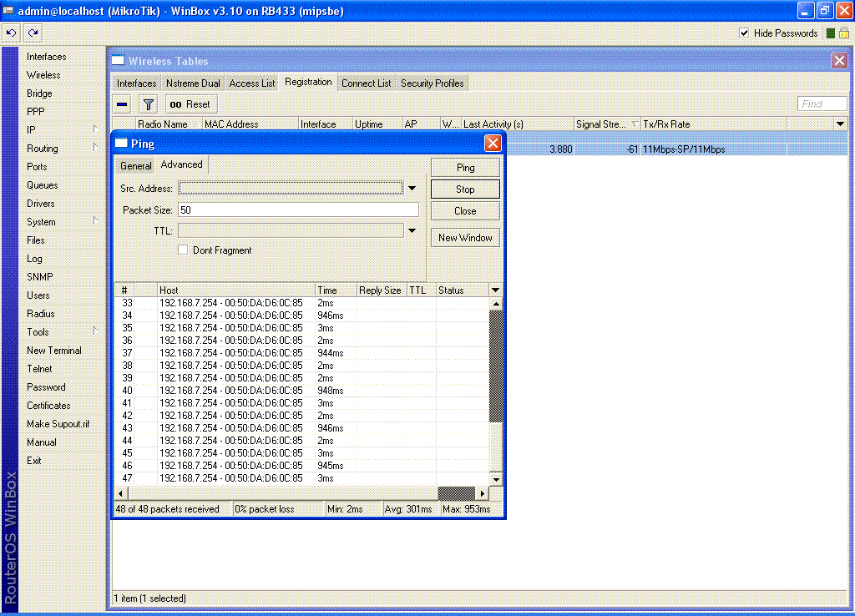Click the Src. Address input field
The width and height of the screenshot is (855, 616).
(x=291, y=188)
